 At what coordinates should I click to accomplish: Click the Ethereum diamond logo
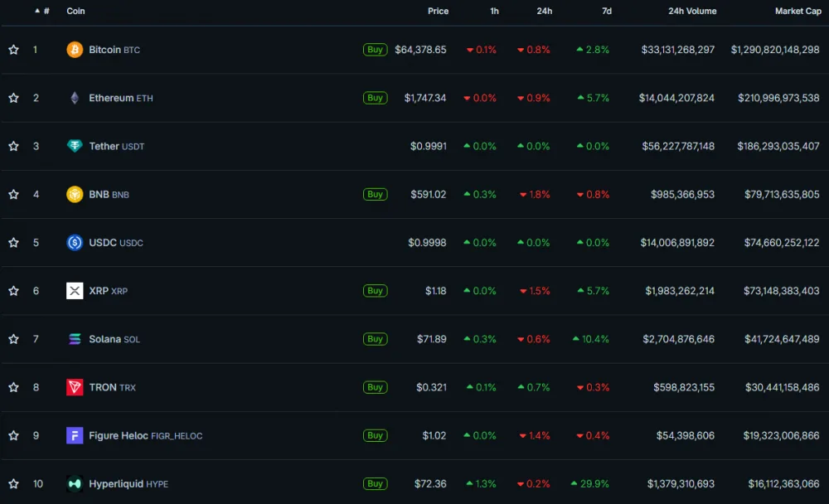[x=75, y=98]
